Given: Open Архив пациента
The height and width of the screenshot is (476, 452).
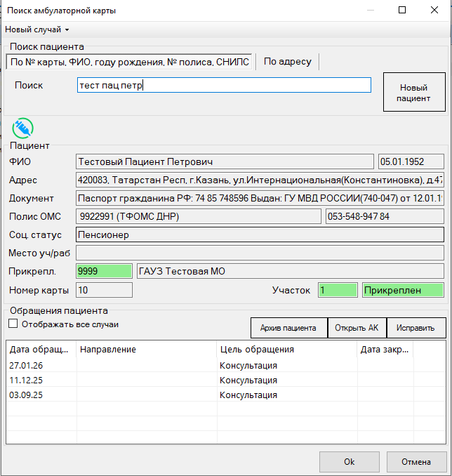Looking at the screenshot, I should (x=288, y=328).
